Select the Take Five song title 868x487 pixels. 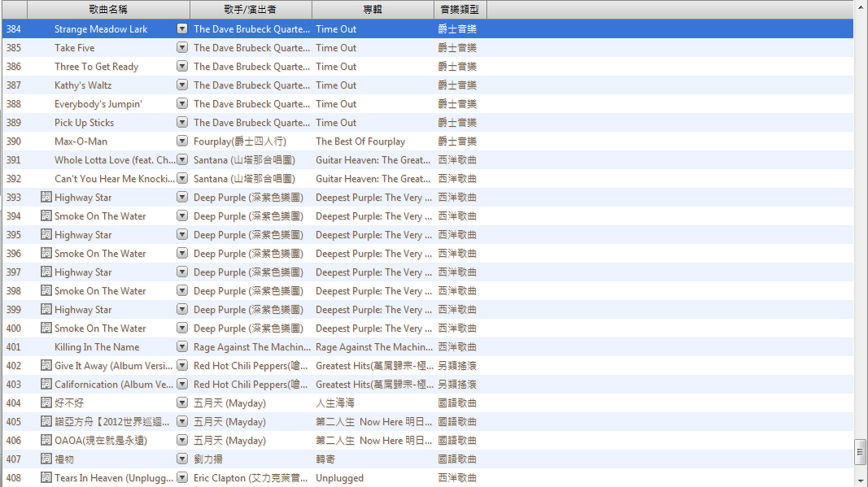click(74, 48)
